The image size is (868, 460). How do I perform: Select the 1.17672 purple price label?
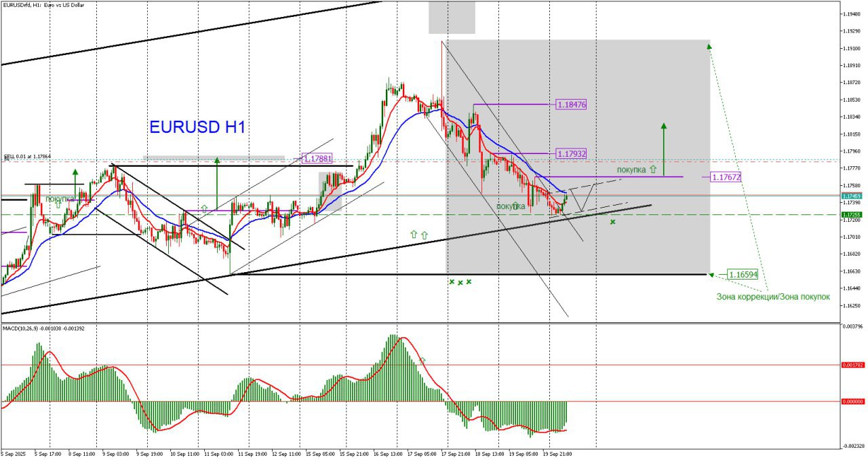tap(726, 176)
